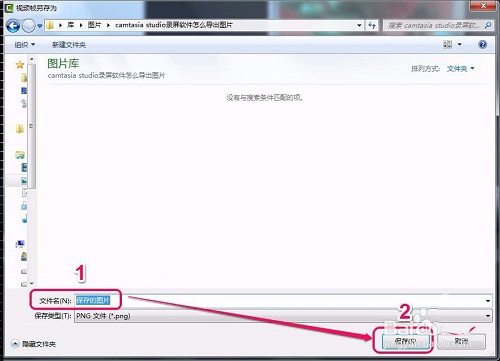Open the view options dropdown arrow
The height and width of the screenshot is (361, 500).
pyautogui.click(x=460, y=44)
